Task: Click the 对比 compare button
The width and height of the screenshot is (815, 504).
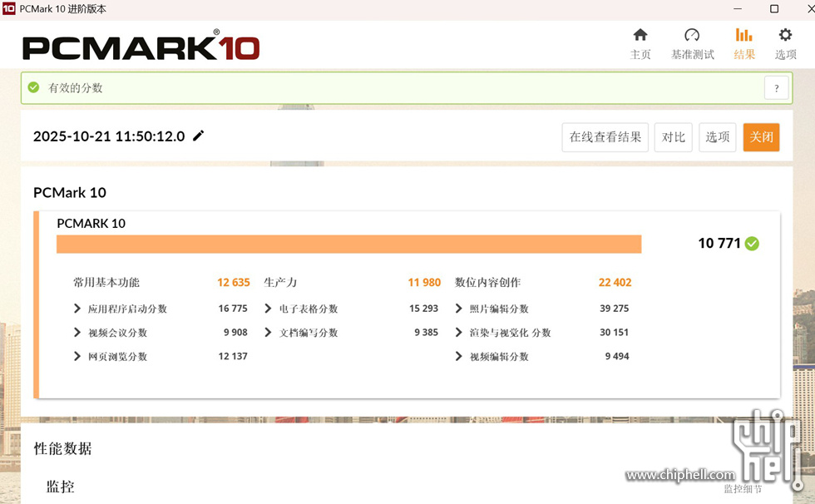Action: [x=673, y=137]
